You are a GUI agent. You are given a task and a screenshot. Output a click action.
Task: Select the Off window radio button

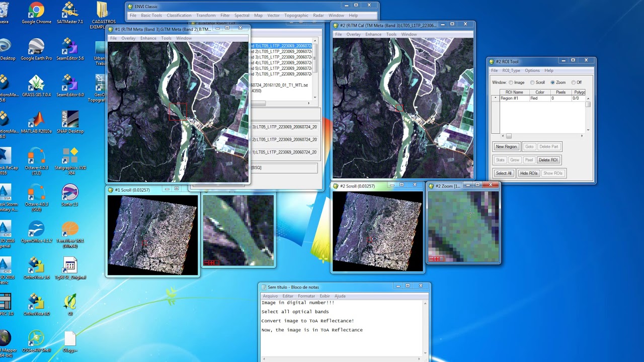point(573,82)
